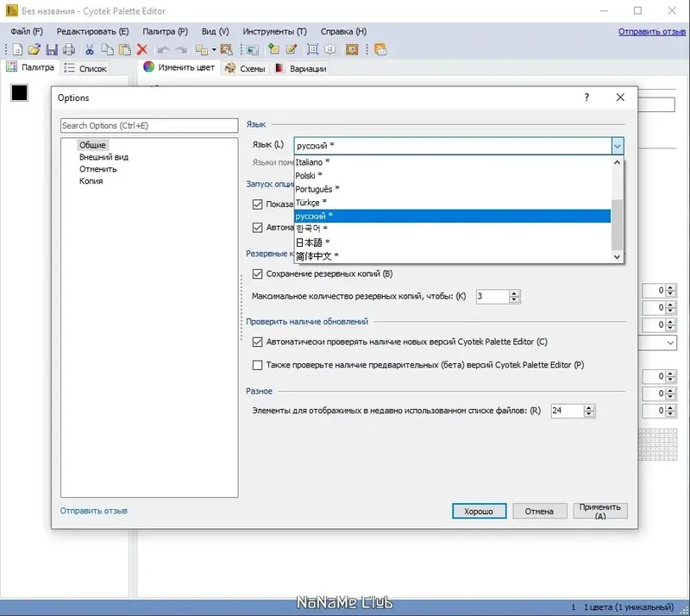Click the Cut scissors icon
690x616 pixels.
coord(90,50)
